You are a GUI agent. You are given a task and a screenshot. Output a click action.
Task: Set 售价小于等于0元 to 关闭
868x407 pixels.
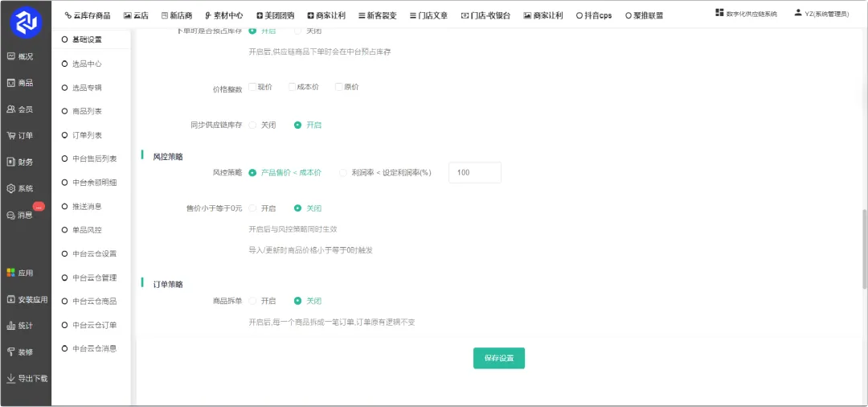click(x=298, y=208)
